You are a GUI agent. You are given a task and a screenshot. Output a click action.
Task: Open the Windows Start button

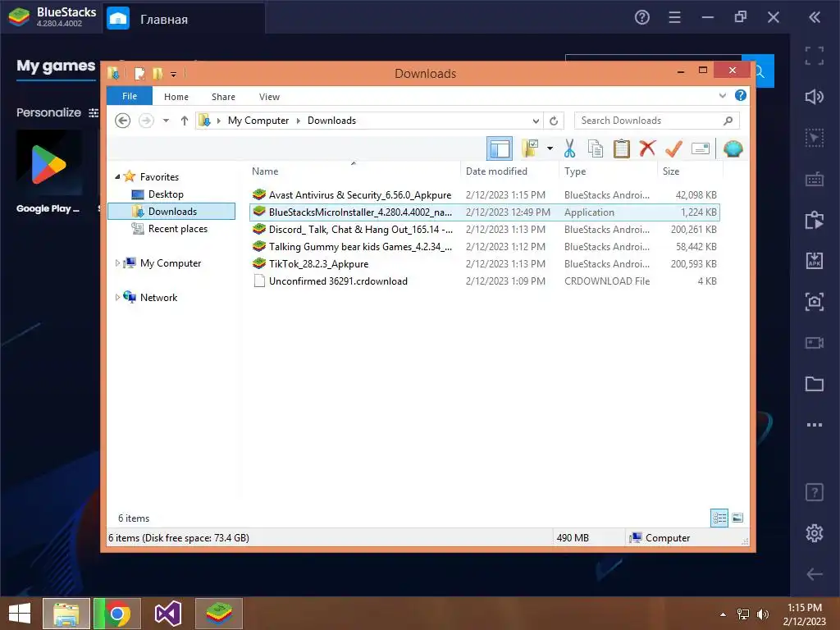click(20, 614)
